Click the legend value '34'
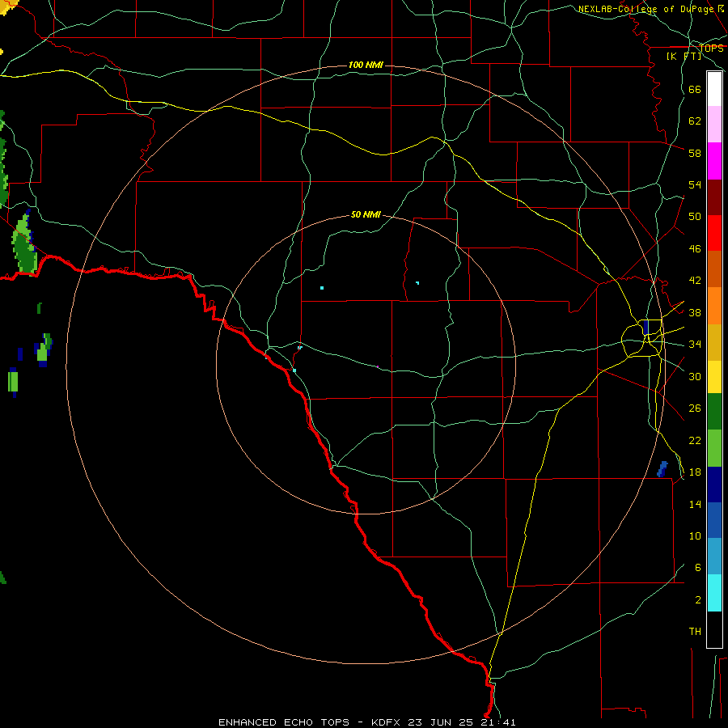 pos(695,345)
